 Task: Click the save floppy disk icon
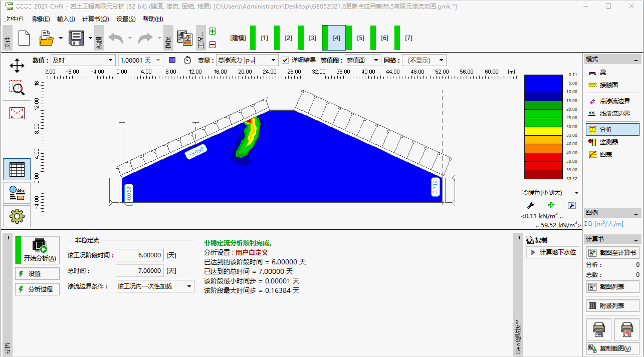tap(76, 38)
